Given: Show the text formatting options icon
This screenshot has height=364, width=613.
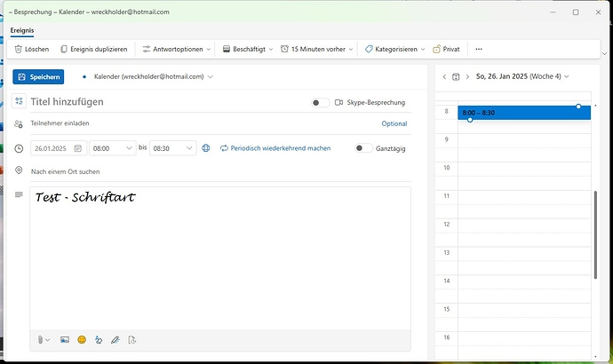Looking at the screenshot, I should tap(99, 340).
